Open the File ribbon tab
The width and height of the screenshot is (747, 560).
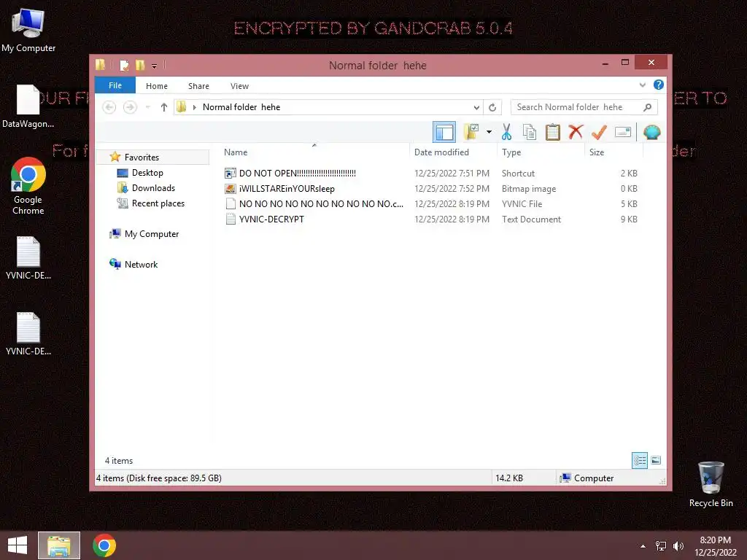tap(115, 86)
